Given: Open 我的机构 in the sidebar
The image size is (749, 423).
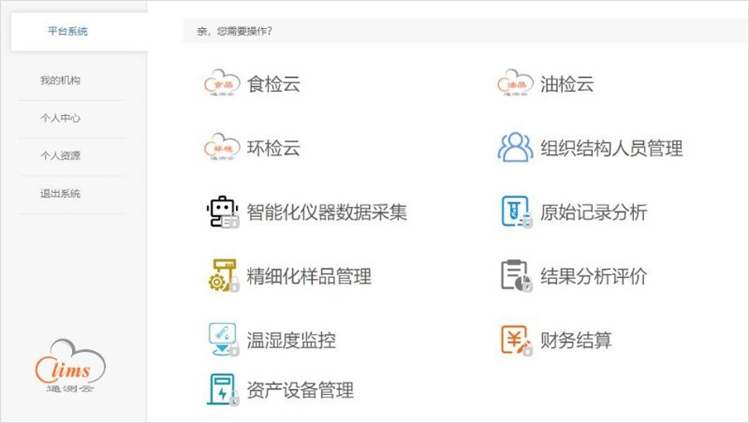Looking at the screenshot, I should click(x=60, y=80).
